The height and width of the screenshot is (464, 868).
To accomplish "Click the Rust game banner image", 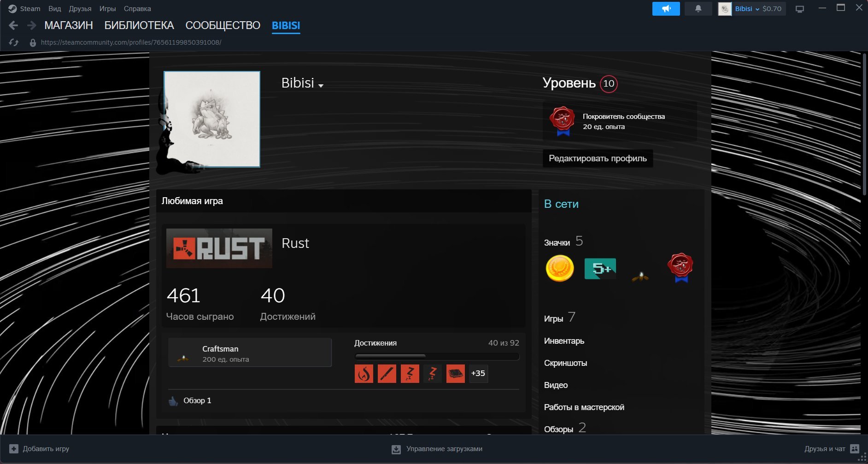I will pos(219,248).
